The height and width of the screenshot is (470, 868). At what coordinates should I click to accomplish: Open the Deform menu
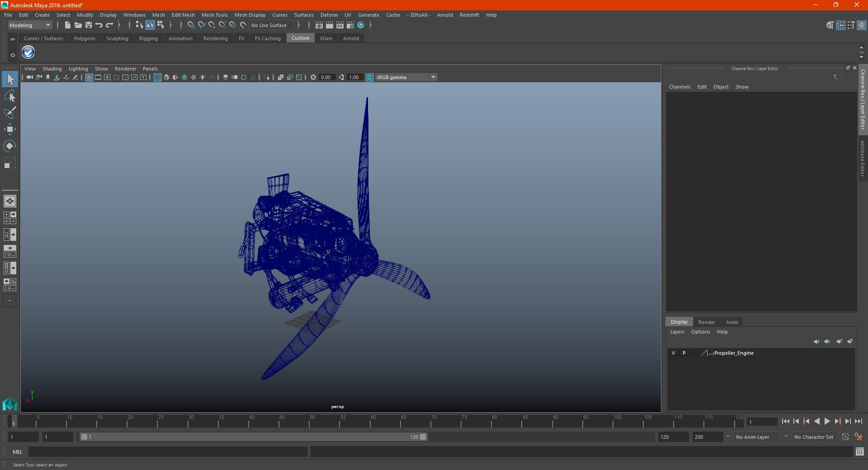(x=329, y=15)
